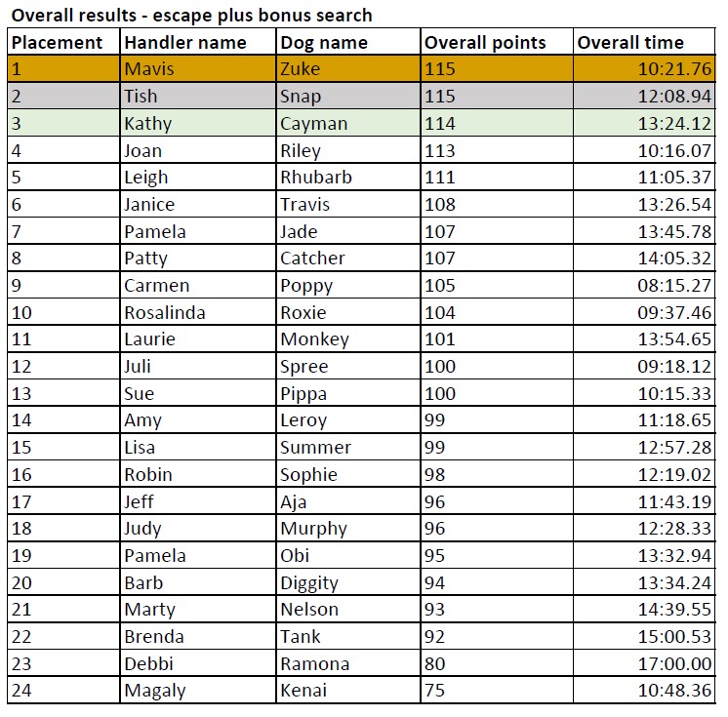The height and width of the screenshot is (717, 728).
Task: Select the handler cell reading Rosalinda
Action: click(198, 312)
